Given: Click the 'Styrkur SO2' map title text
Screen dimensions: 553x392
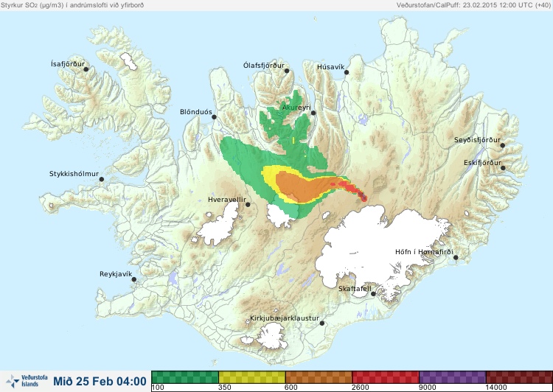Looking at the screenshot, I should click(x=72, y=5).
